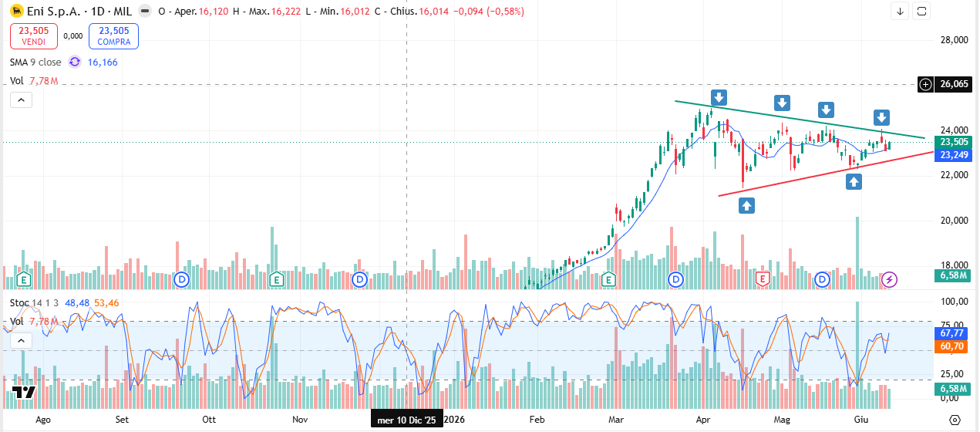980x432 pixels.
Task: Click the blue 23,249 SMA price label
Action: 955,155
